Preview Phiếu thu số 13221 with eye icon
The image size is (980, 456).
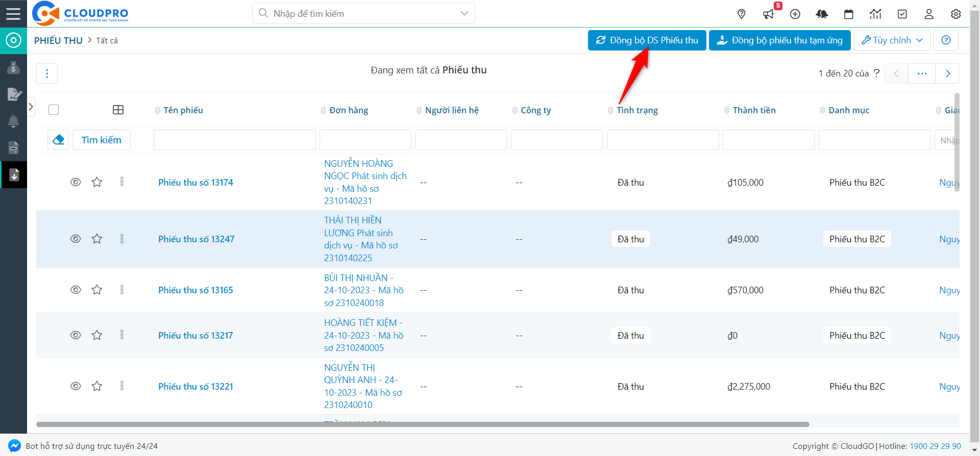(76, 386)
